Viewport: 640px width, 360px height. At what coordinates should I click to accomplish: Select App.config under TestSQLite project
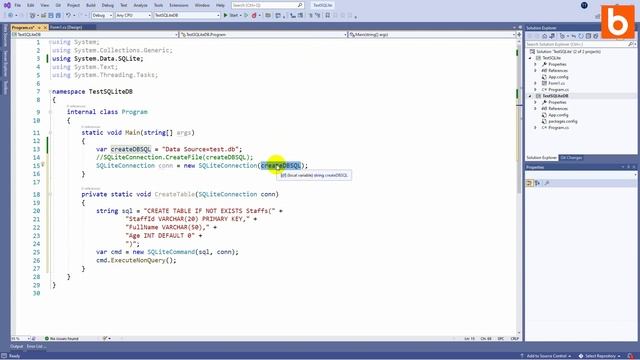click(558, 77)
